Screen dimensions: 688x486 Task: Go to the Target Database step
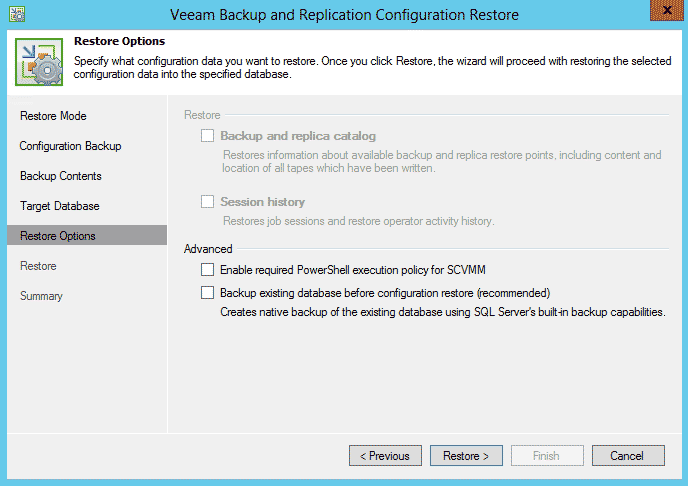(x=60, y=206)
